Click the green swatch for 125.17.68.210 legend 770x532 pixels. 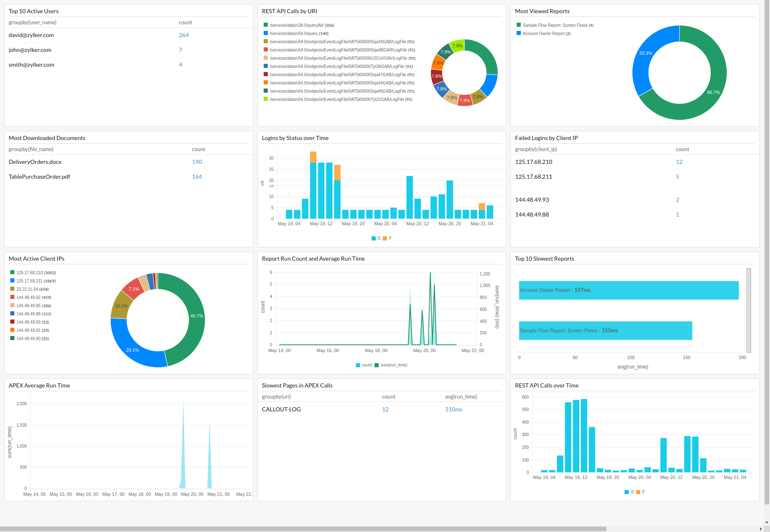[x=12, y=273]
